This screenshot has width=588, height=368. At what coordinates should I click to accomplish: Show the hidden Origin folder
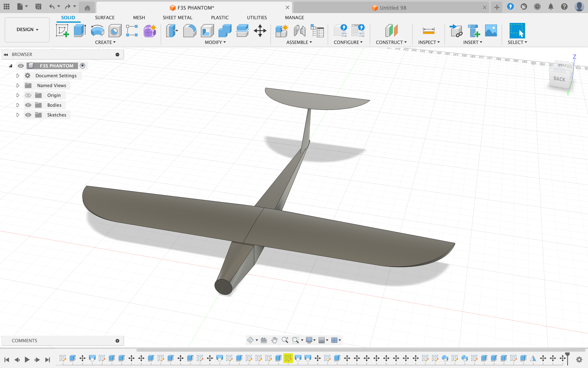[28, 95]
